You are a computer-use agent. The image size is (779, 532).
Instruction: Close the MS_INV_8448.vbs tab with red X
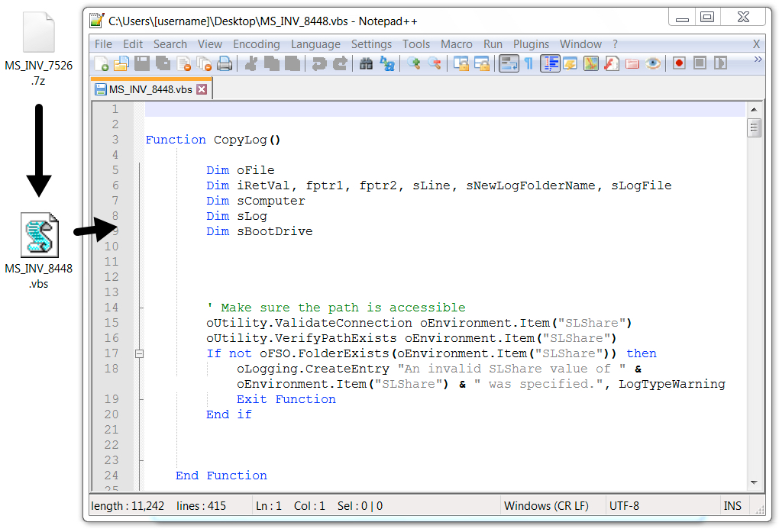(201, 89)
